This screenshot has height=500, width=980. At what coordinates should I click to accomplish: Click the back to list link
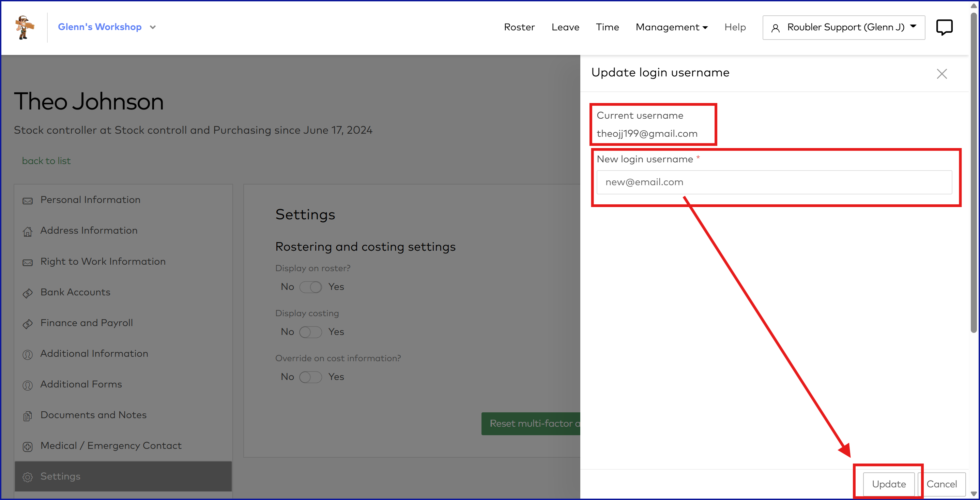tap(46, 161)
